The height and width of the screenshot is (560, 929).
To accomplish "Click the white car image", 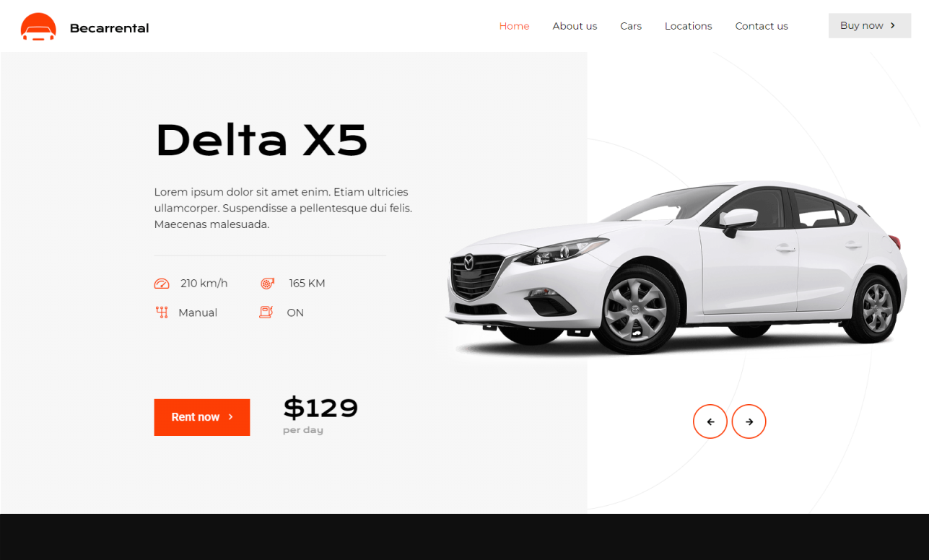I will point(676,267).
